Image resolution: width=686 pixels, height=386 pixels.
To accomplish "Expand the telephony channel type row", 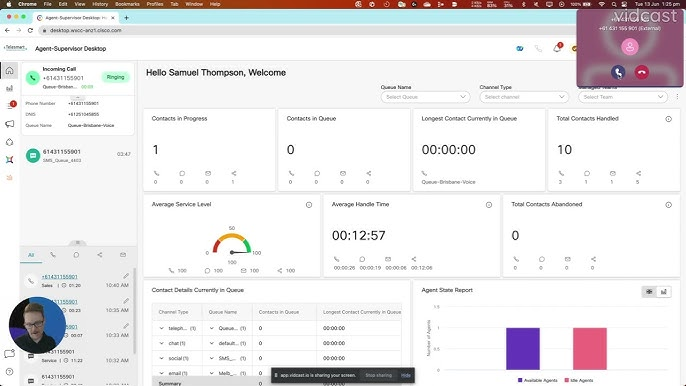I will (161, 328).
